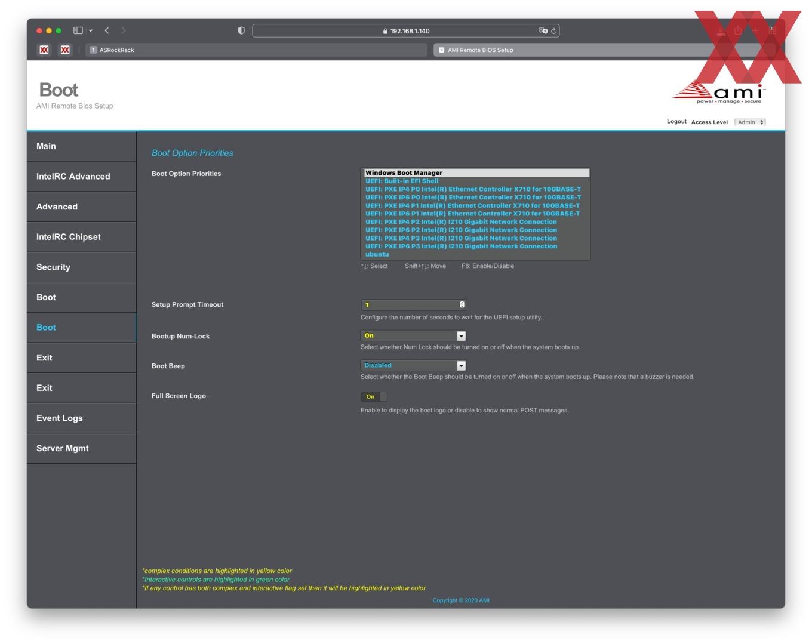Click the Boot Option Priorities section heading
Image resolution: width=812 pixels, height=644 pixels.
[x=192, y=153]
